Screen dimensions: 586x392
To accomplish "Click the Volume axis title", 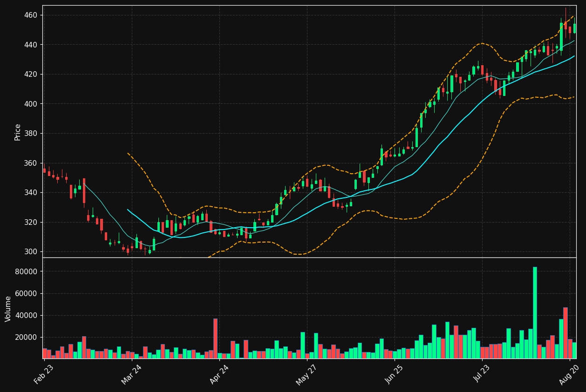I will [8, 309].
